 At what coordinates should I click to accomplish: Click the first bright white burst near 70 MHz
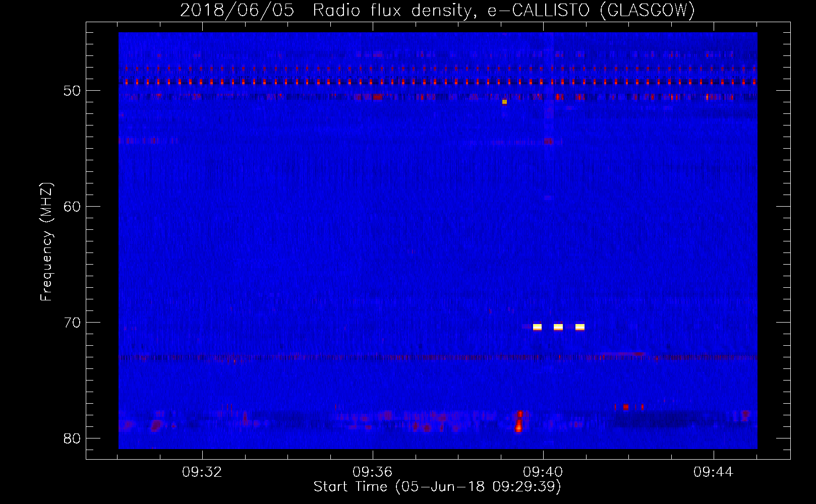(x=537, y=327)
